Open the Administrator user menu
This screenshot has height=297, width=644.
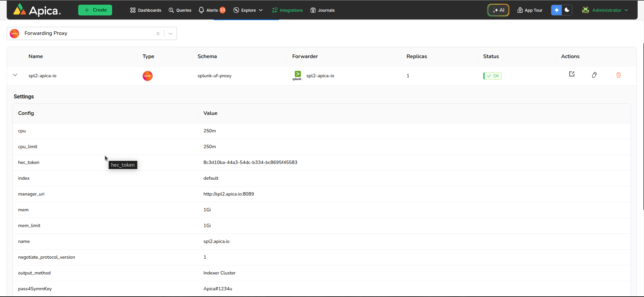click(605, 10)
